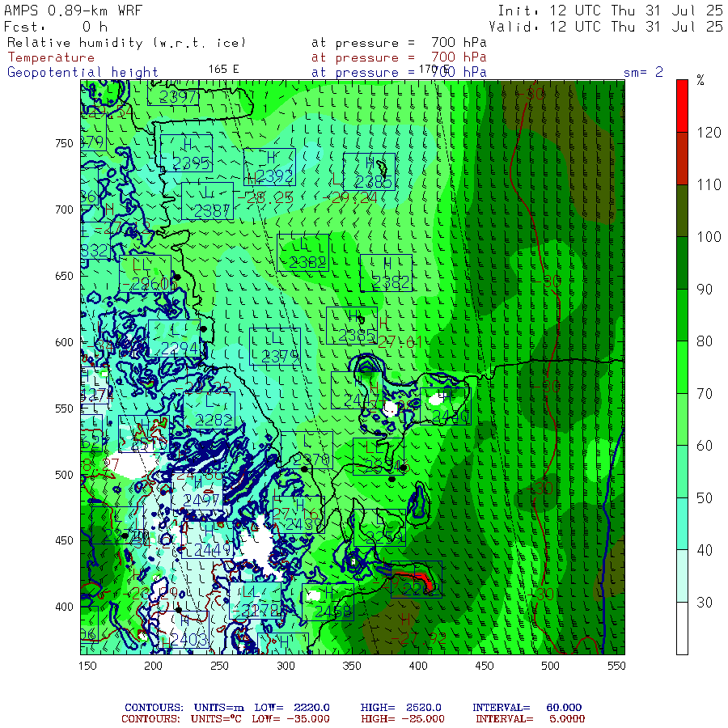Pick the cyan 40-50 color bar segment
728x728 pixels.
coord(682,524)
